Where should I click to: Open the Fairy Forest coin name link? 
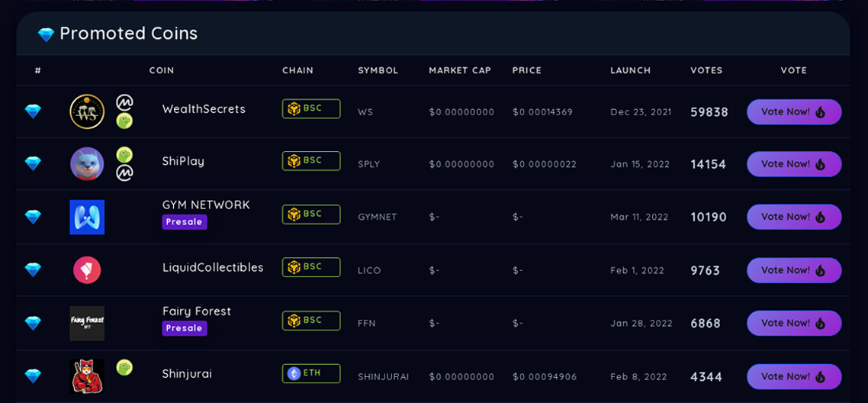197,311
